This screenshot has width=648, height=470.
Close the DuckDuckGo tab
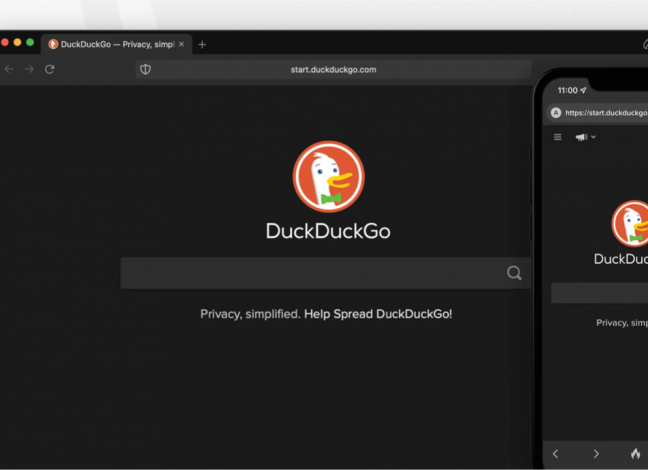pos(181,44)
